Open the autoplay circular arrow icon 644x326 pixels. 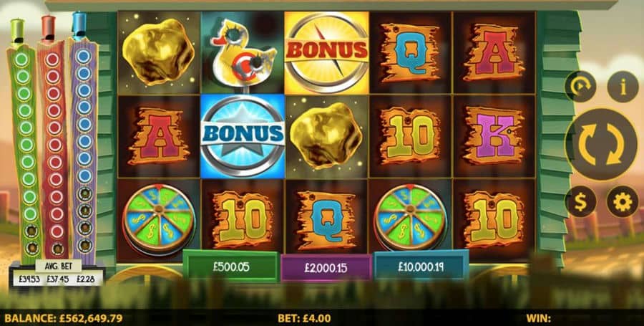click(x=580, y=87)
